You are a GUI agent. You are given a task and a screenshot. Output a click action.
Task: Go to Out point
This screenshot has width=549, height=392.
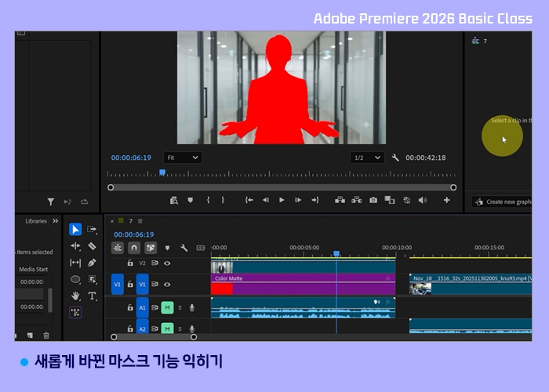[315, 200]
